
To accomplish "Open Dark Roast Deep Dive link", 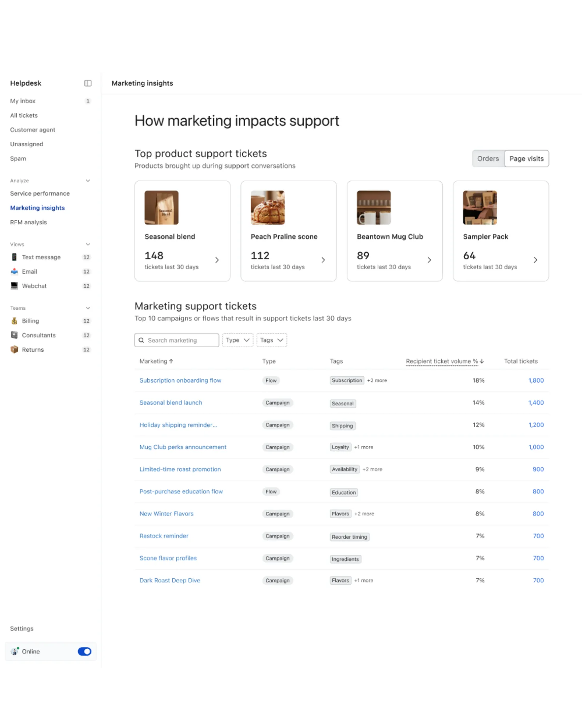I will pos(170,580).
